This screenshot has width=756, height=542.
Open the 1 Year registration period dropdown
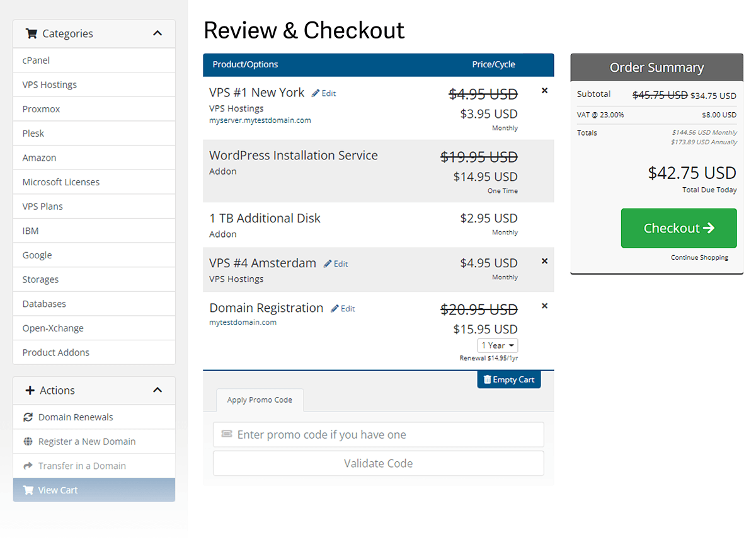(x=498, y=345)
